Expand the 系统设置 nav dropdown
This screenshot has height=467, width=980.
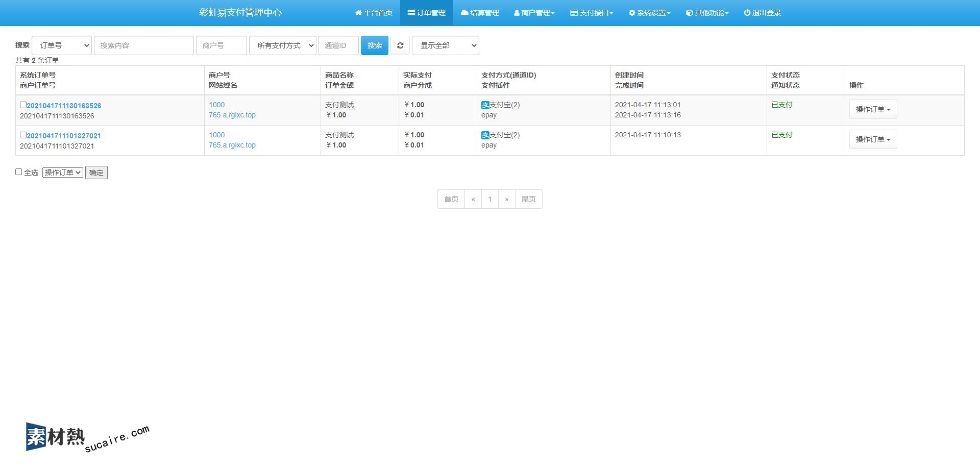[x=649, y=13]
